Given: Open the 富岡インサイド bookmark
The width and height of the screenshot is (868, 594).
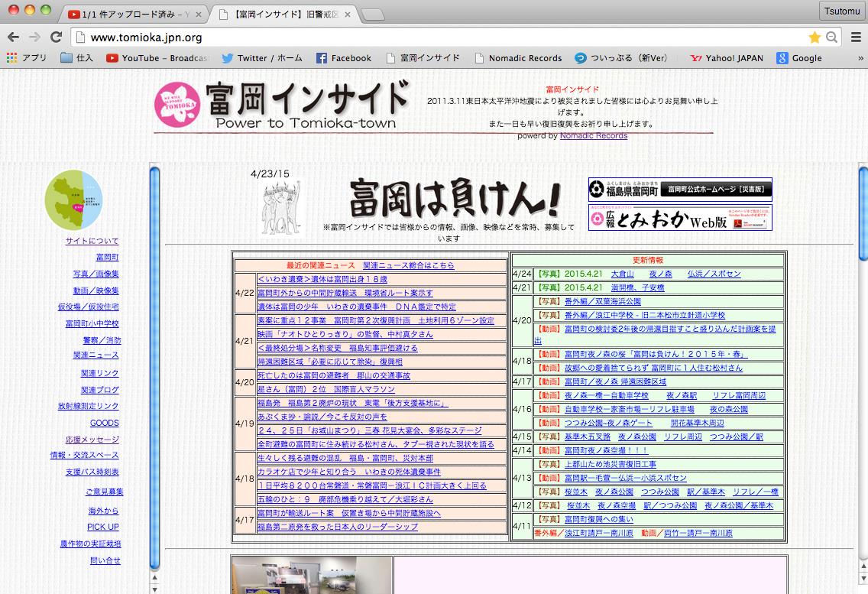Looking at the screenshot, I should point(423,57).
